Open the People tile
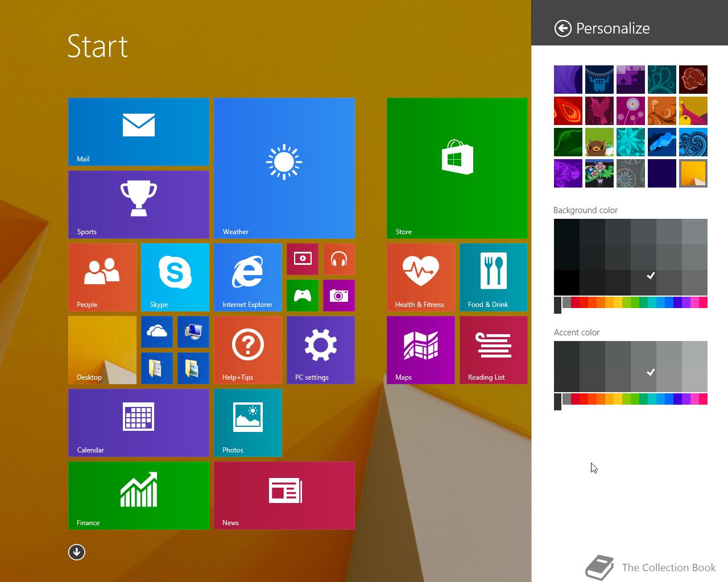 click(x=102, y=277)
